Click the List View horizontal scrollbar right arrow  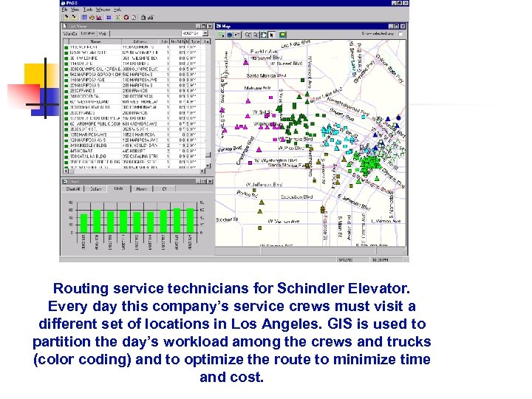(202, 171)
